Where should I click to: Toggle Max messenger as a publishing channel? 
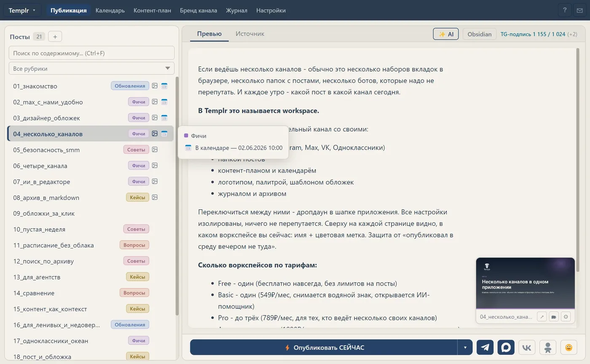[506, 348]
